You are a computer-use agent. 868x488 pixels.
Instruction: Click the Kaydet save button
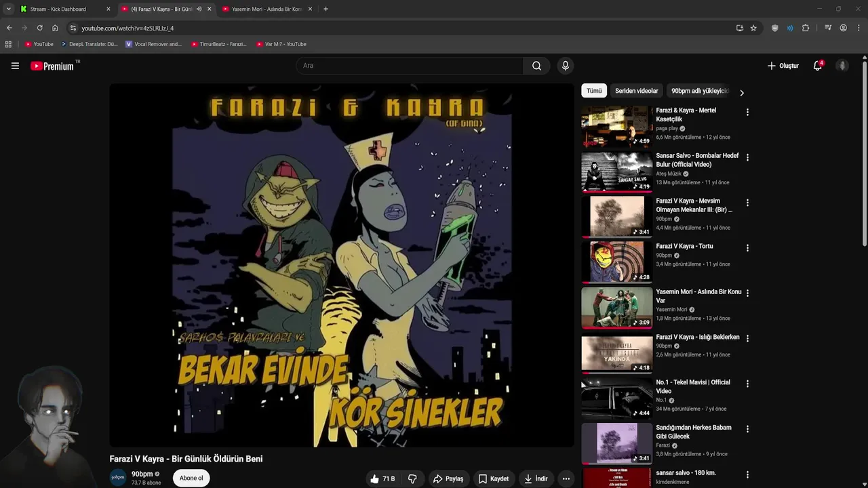(x=494, y=479)
